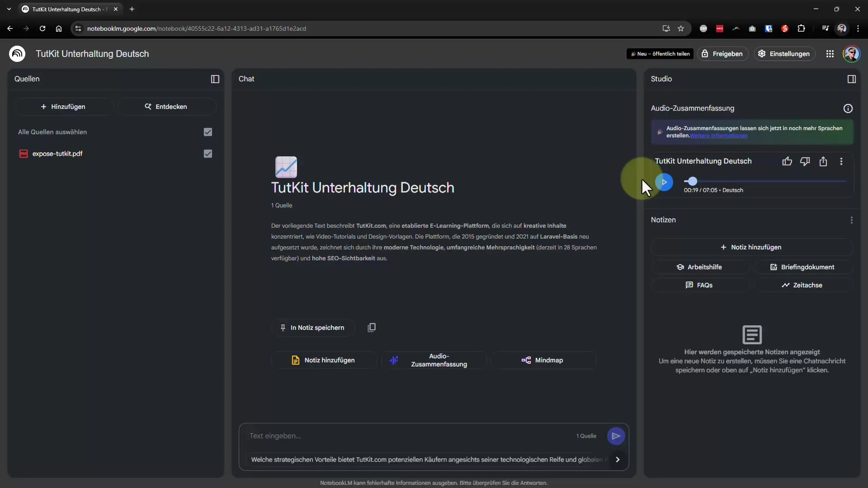Image resolution: width=868 pixels, height=488 pixels.
Task: Create a Zeitachse timeline
Action: 803,285
